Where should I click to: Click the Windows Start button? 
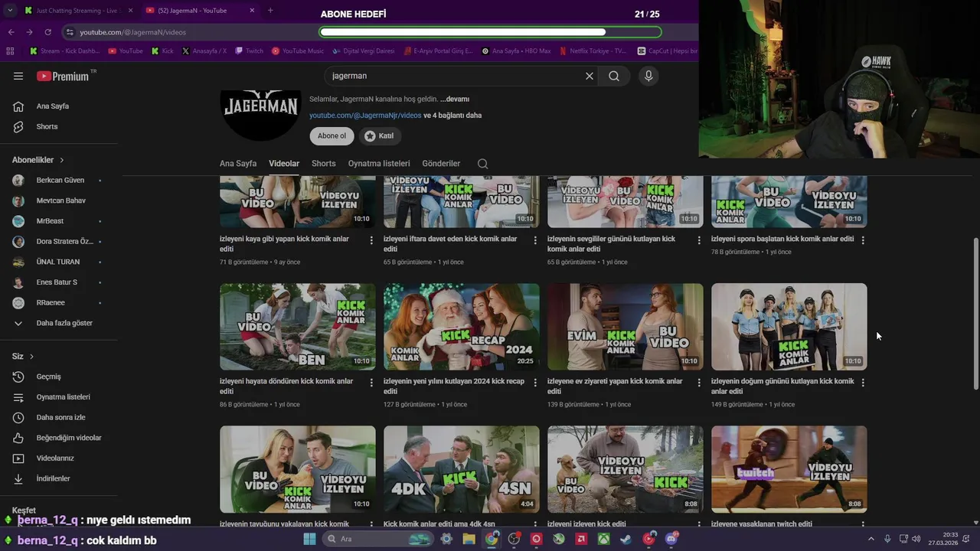click(309, 539)
